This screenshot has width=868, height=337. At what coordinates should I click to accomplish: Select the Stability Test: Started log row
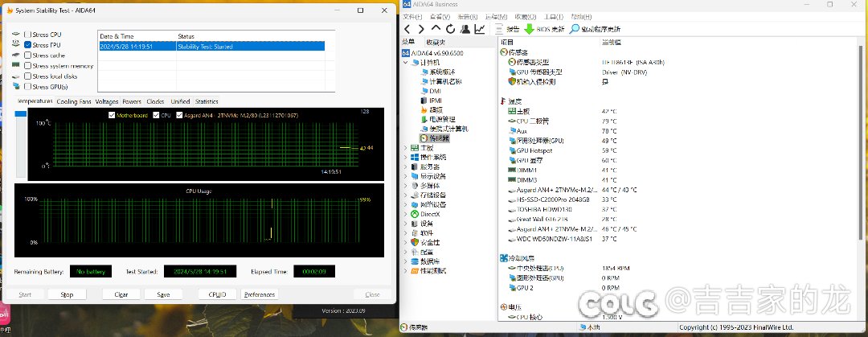click(x=211, y=47)
